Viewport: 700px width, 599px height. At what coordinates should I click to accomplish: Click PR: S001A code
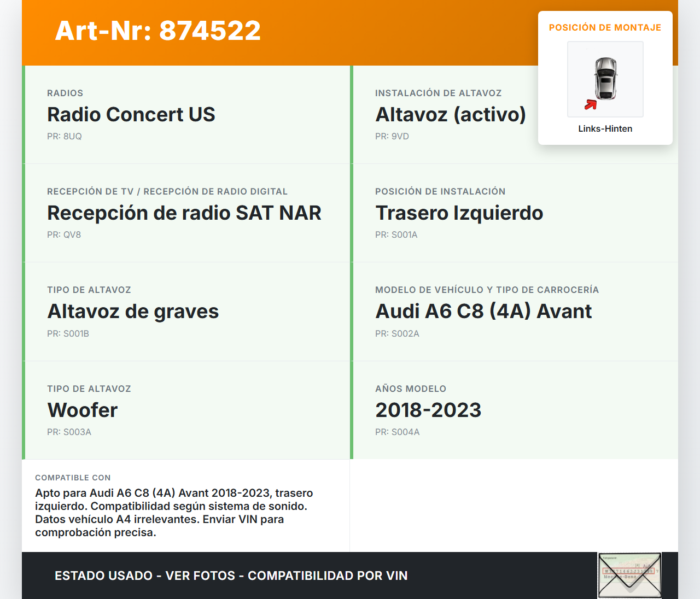click(396, 235)
